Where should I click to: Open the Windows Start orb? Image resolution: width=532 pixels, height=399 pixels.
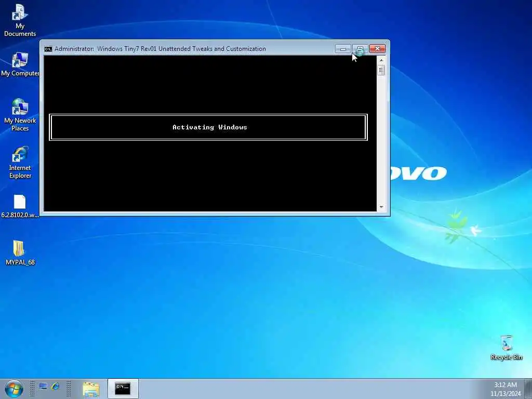coord(14,389)
